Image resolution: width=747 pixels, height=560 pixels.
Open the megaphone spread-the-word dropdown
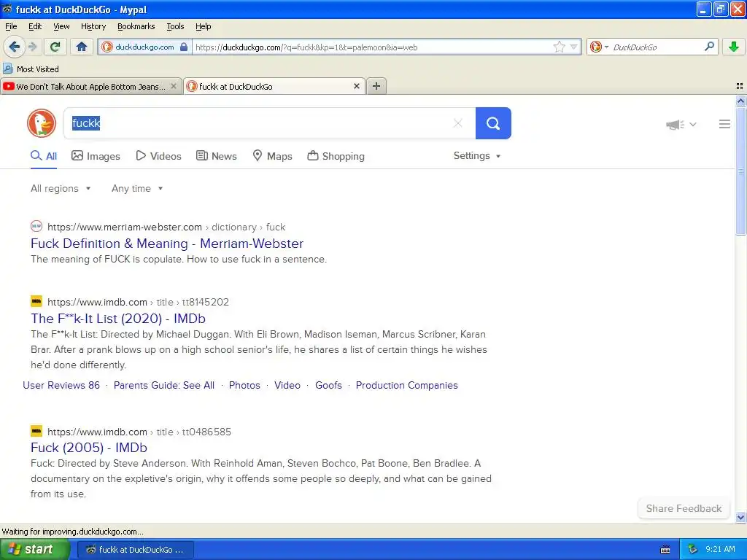click(x=681, y=125)
